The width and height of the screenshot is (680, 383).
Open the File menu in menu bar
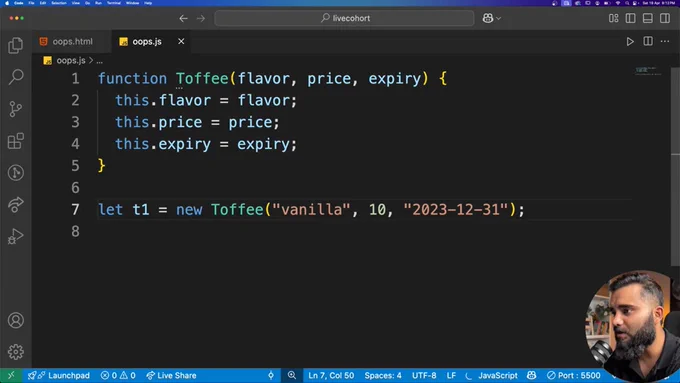pyautogui.click(x=31, y=3)
